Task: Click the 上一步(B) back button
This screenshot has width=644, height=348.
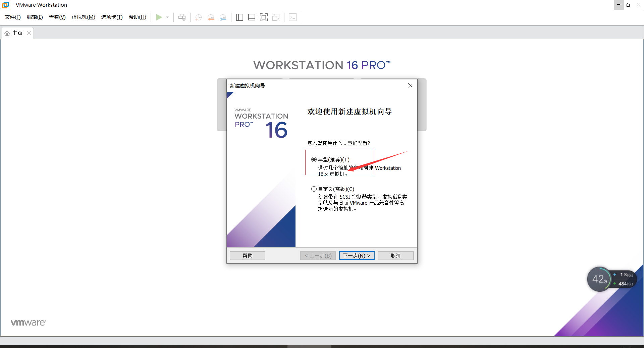Action: point(318,256)
